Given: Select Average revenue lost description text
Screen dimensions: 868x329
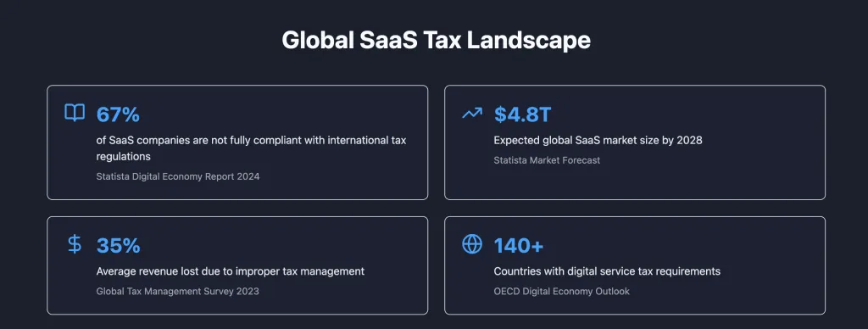Looking at the screenshot, I should (x=231, y=271).
